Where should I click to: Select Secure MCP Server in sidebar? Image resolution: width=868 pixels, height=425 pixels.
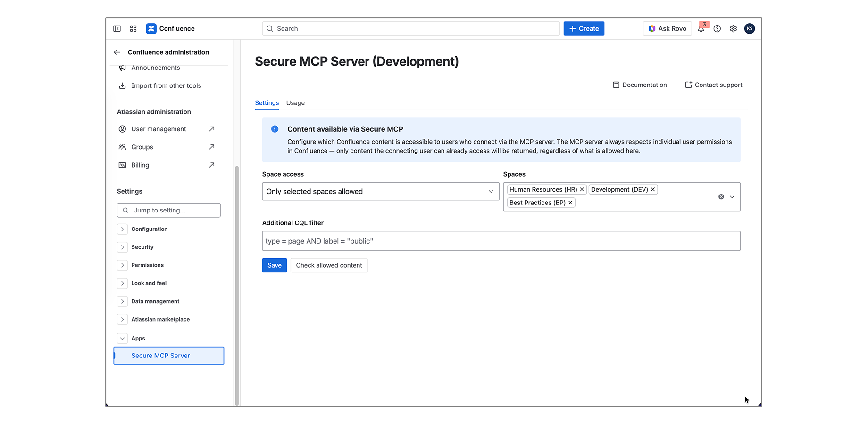click(x=169, y=356)
